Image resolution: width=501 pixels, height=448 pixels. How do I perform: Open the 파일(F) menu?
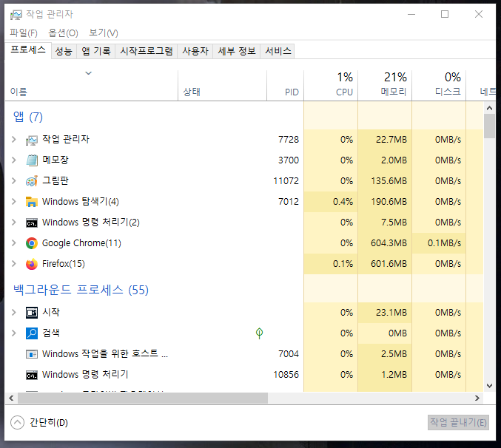coord(24,33)
